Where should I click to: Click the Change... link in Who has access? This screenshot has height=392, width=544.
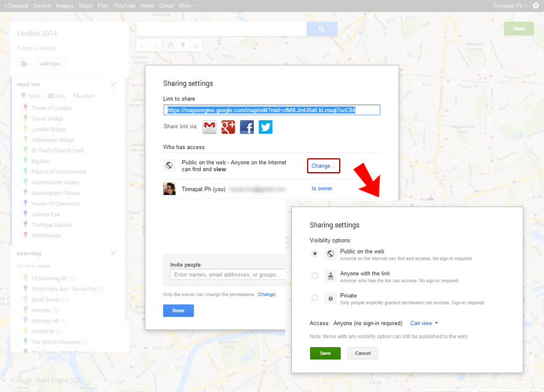pyautogui.click(x=323, y=165)
